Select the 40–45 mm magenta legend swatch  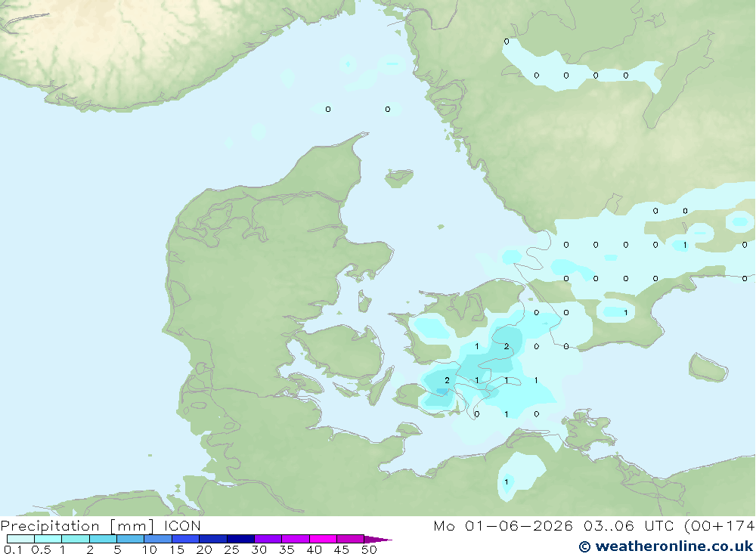[x=323, y=539]
